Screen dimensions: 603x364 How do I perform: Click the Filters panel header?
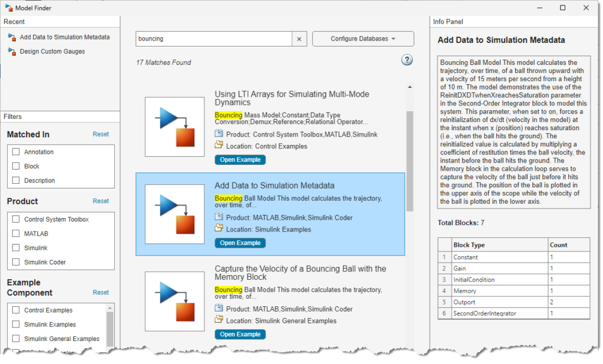click(x=61, y=117)
